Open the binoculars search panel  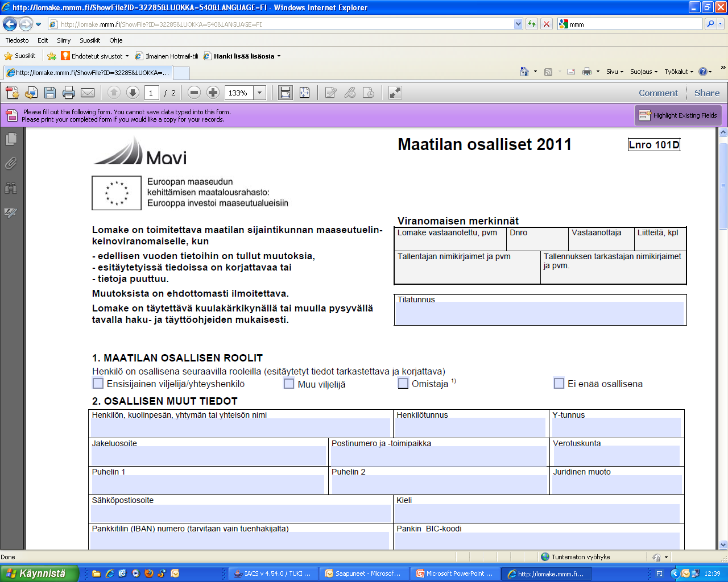click(x=11, y=188)
